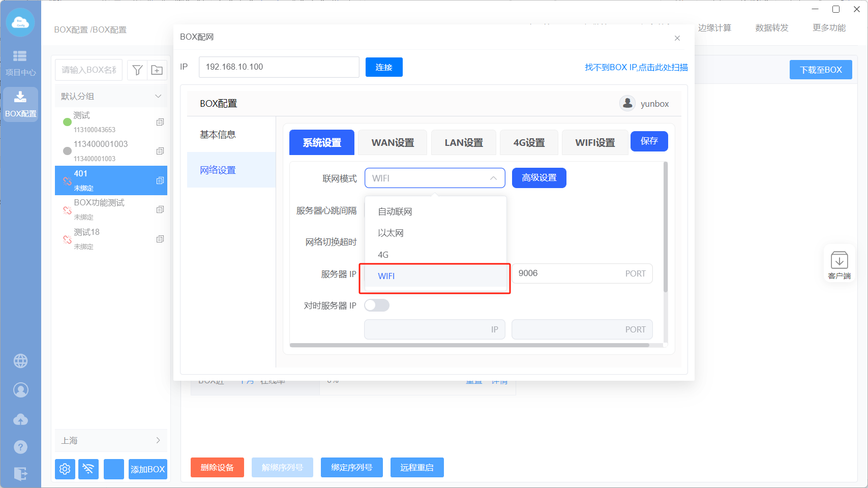Expand the 上海 group

click(x=158, y=440)
